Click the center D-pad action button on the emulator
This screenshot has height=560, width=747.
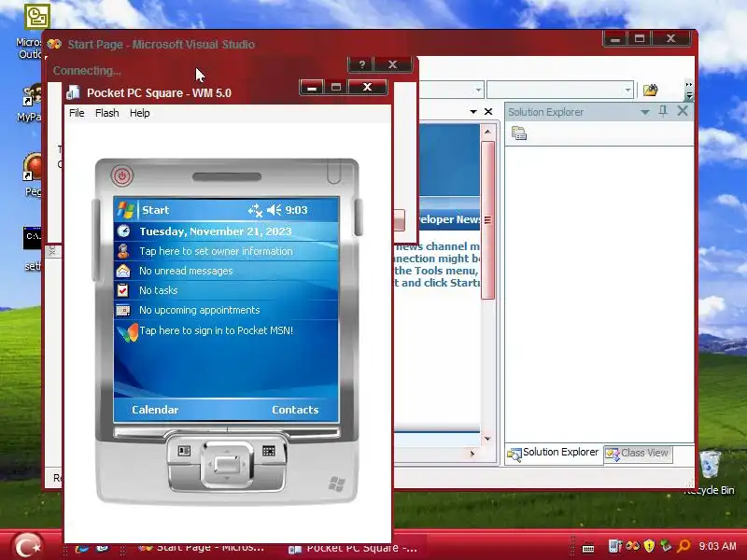[x=226, y=464]
